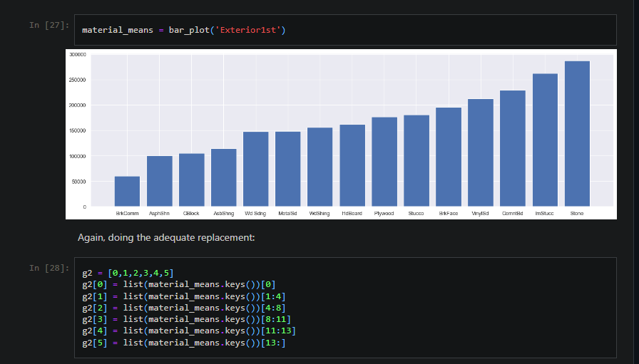Click the BrkFace bar in chart
The image size is (639, 364).
[449, 157]
